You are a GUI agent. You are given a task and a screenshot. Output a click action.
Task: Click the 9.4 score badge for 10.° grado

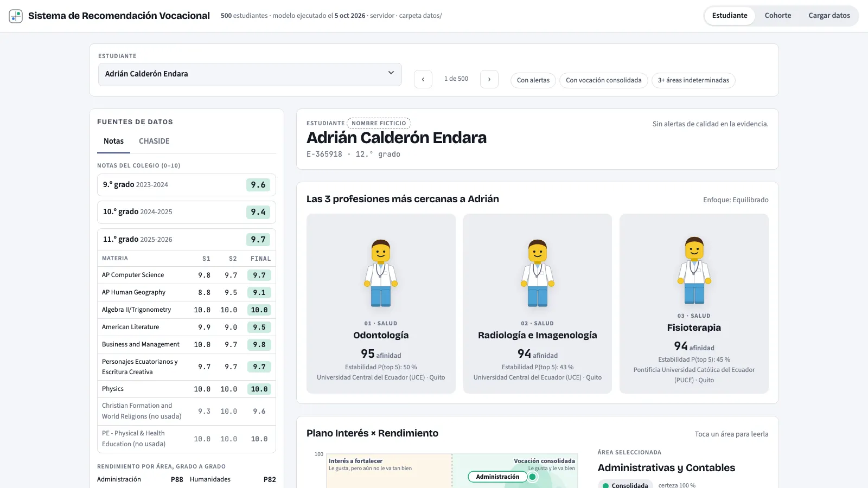coord(258,212)
